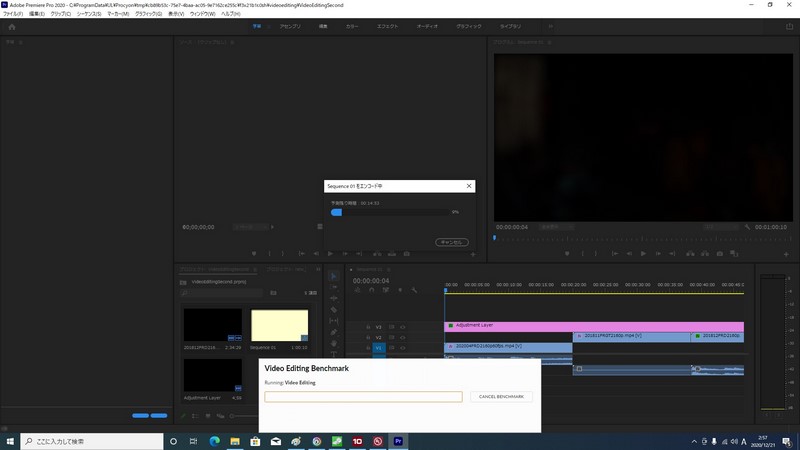800x450 pixels.
Task: Click the encoding dialog cancel button
Action: [x=452, y=242]
